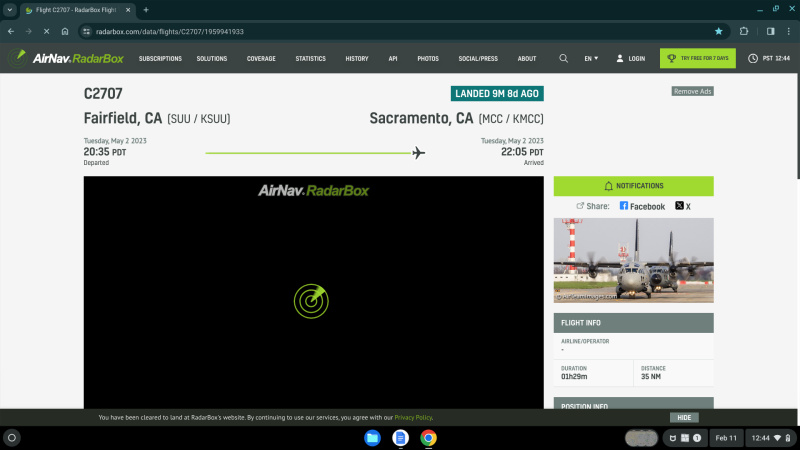The height and width of the screenshot is (450, 800).
Task: Open the browser side panel icon
Action: (x=770, y=31)
